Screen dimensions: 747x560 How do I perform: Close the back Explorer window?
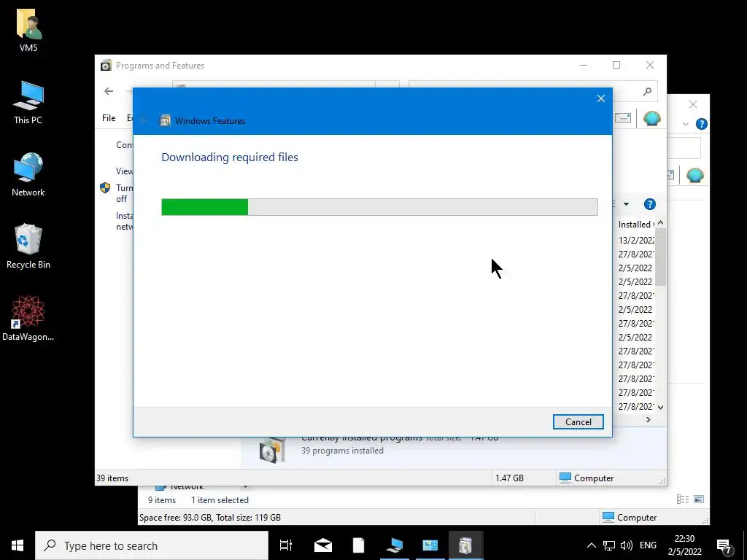(693, 104)
